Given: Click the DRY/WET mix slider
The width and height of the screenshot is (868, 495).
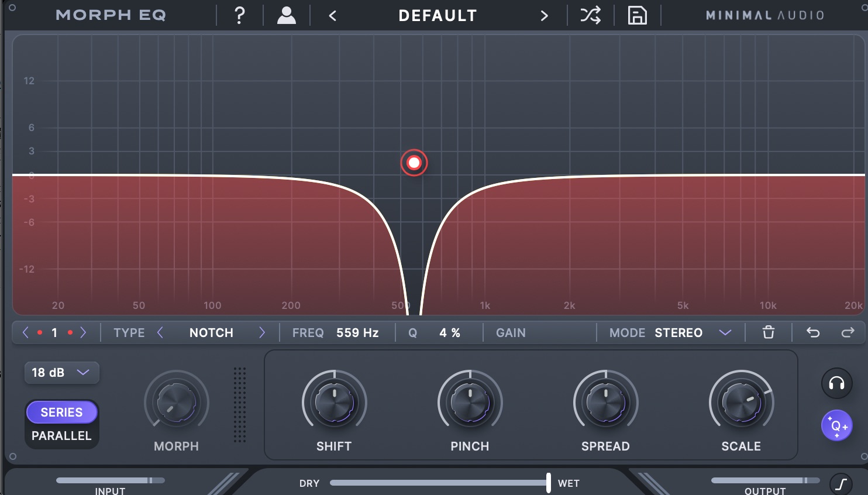Looking at the screenshot, I should pos(548,483).
